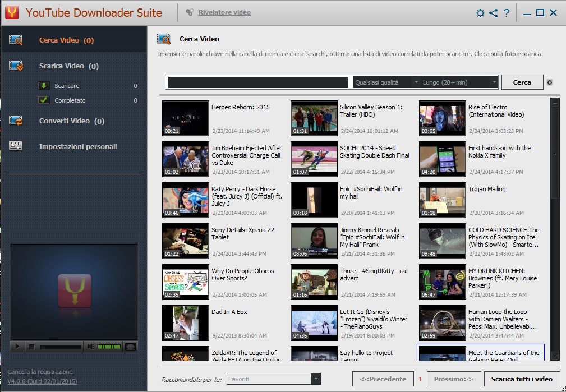The height and width of the screenshot is (392, 566).
Task: Click the green Scaricare arrow icon
Action: coord(44,86)
